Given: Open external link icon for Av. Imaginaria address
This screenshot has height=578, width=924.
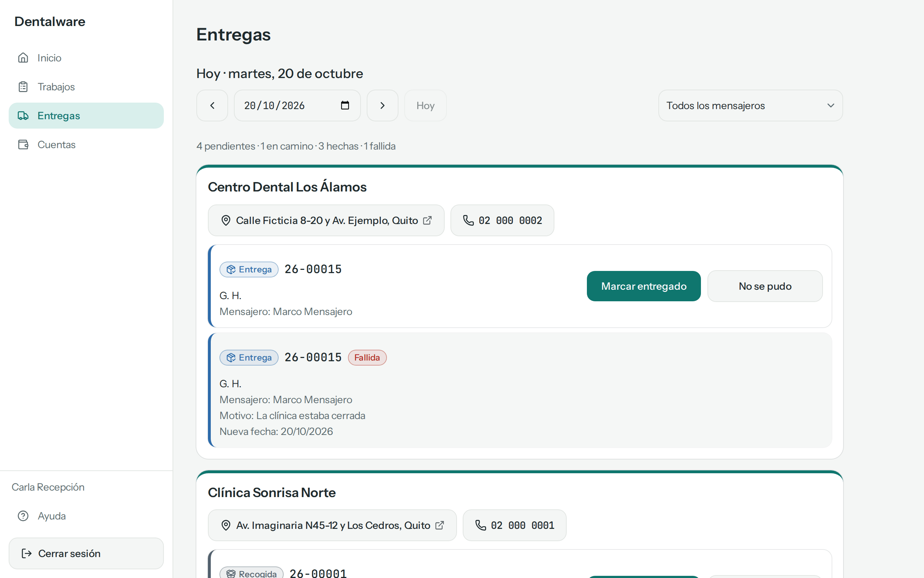Looking at the screenshot, I should [440, 525].
